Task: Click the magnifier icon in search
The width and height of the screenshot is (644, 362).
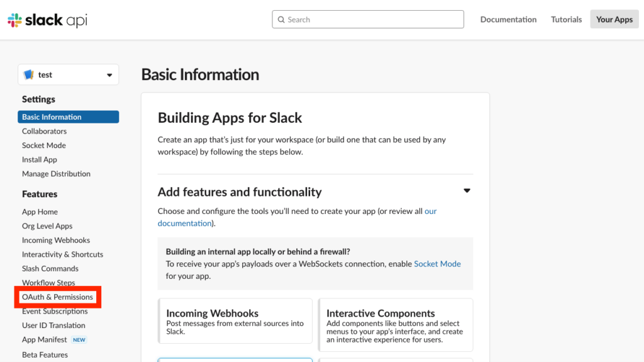Action: (x=281, y=20)
